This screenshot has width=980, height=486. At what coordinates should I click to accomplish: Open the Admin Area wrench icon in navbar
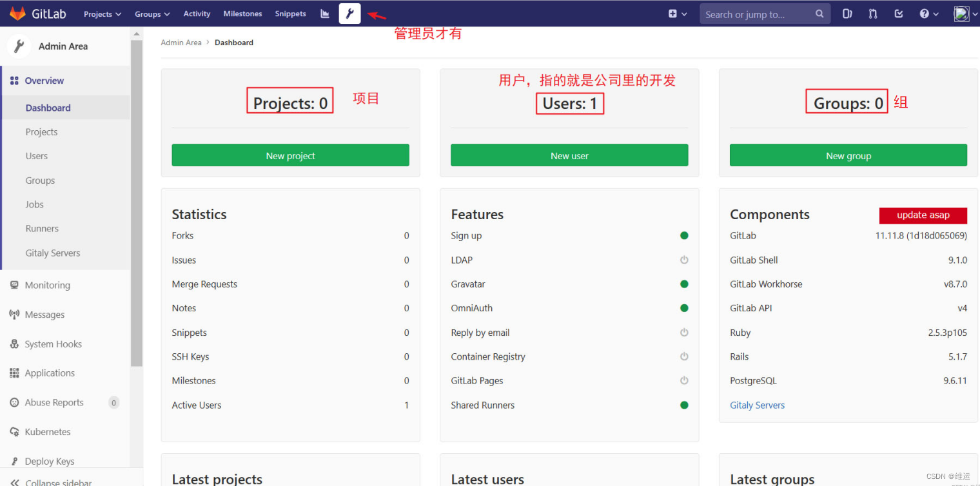[349, 14]
